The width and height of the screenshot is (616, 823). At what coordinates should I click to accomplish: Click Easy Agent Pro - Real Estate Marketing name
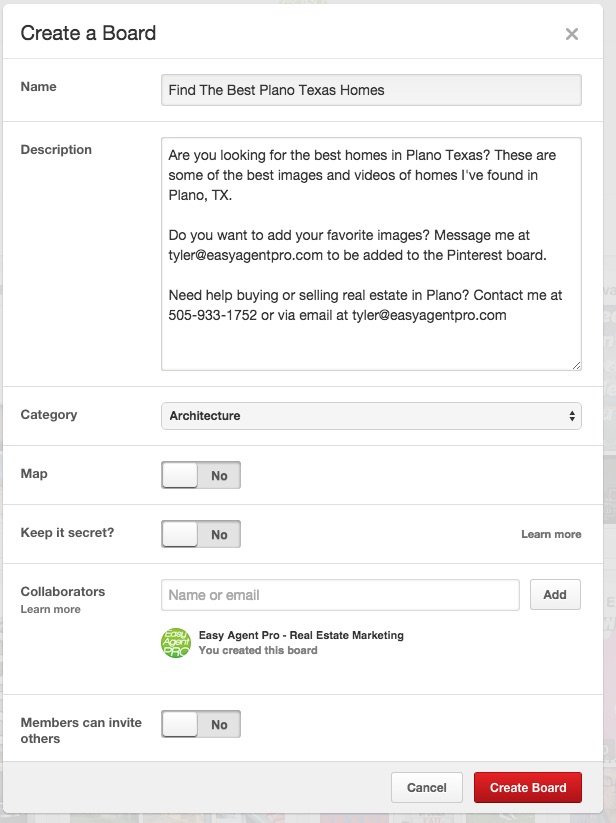301,635
